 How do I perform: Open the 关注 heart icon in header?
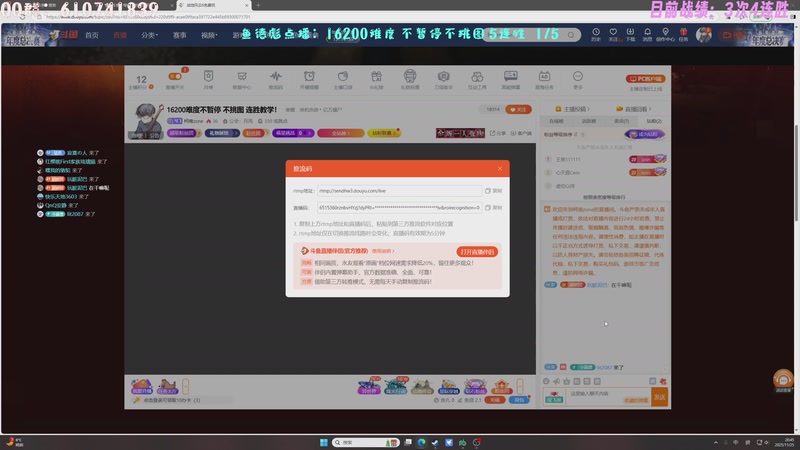pos(613,35)
